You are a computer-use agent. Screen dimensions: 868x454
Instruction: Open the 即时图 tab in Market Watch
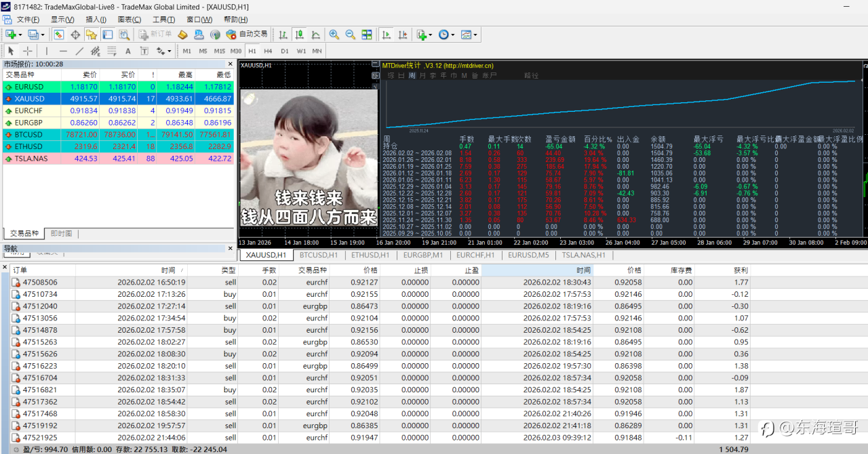(x=61, y=233)
